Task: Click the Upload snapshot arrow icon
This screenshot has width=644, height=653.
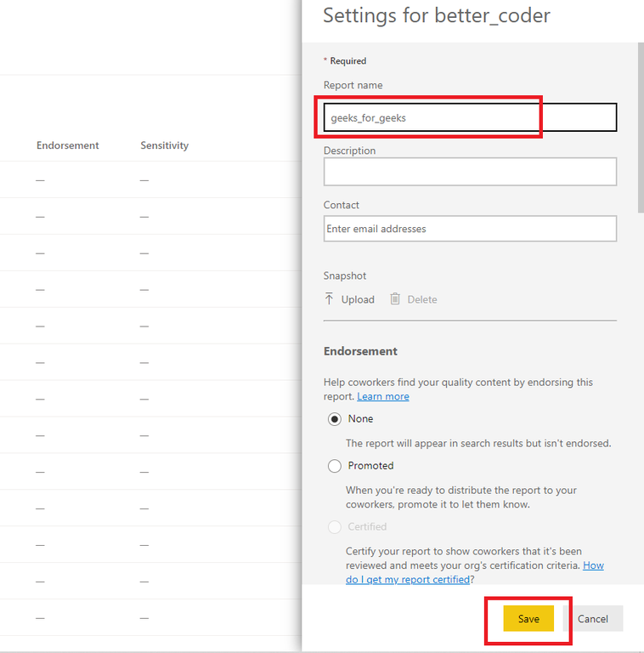Action: 330,299
